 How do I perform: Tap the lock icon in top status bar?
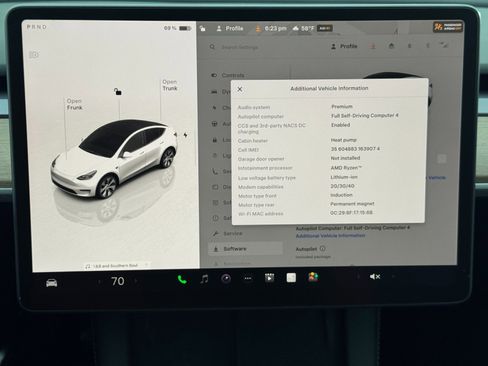pyautogui.click(x=203, y=29)
